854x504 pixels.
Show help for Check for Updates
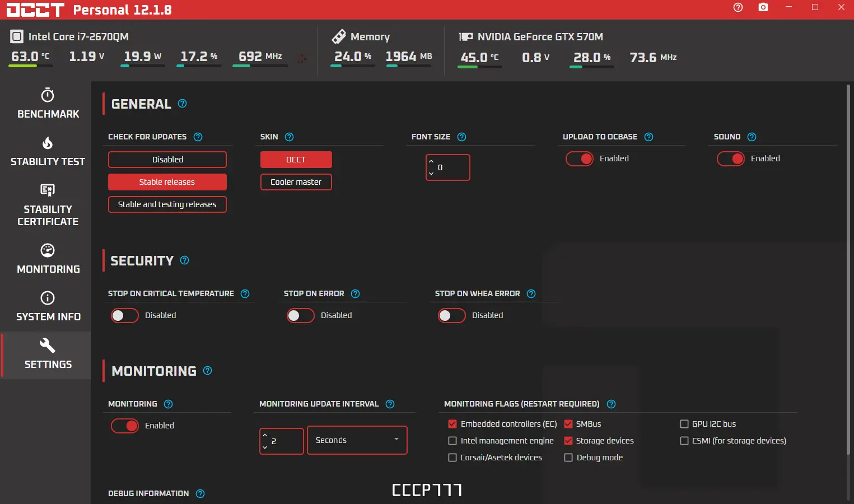point(198,137)
